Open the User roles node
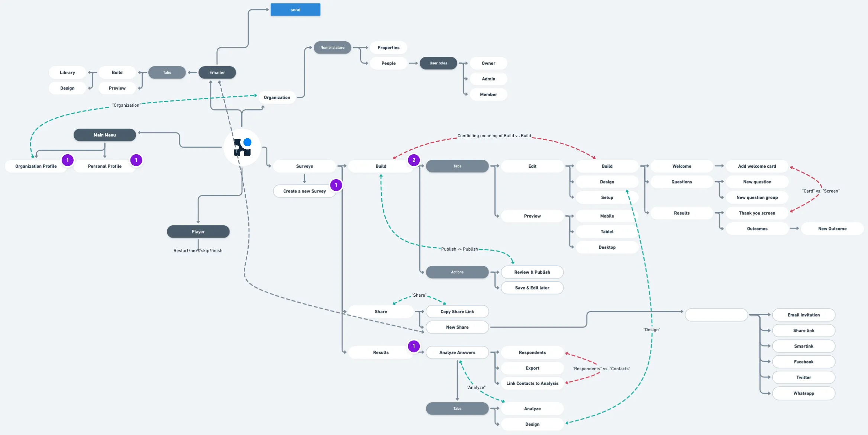Screen dimensions: 868x435 pyautogui.click(x=438, y=63)
